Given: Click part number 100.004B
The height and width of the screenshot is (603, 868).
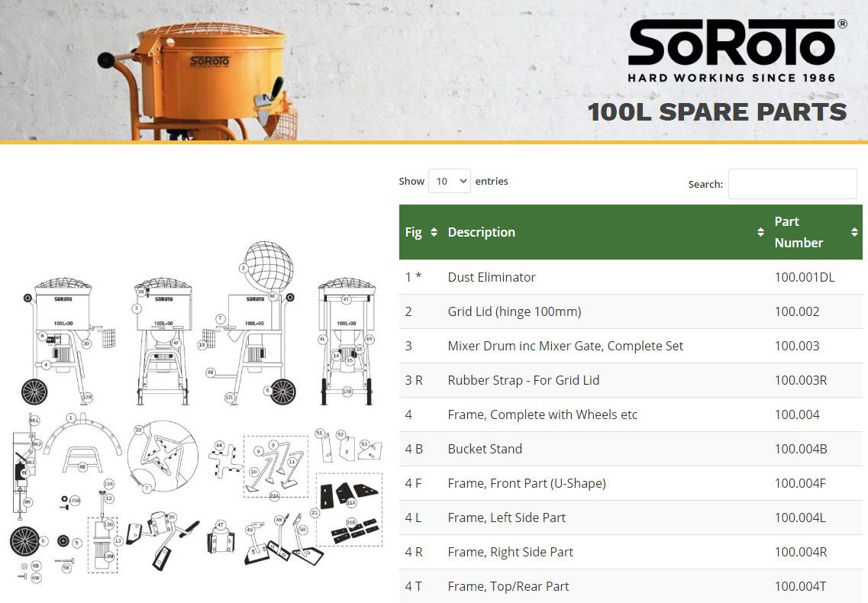Looking at the screenshot, I should (x=801, y=449).
